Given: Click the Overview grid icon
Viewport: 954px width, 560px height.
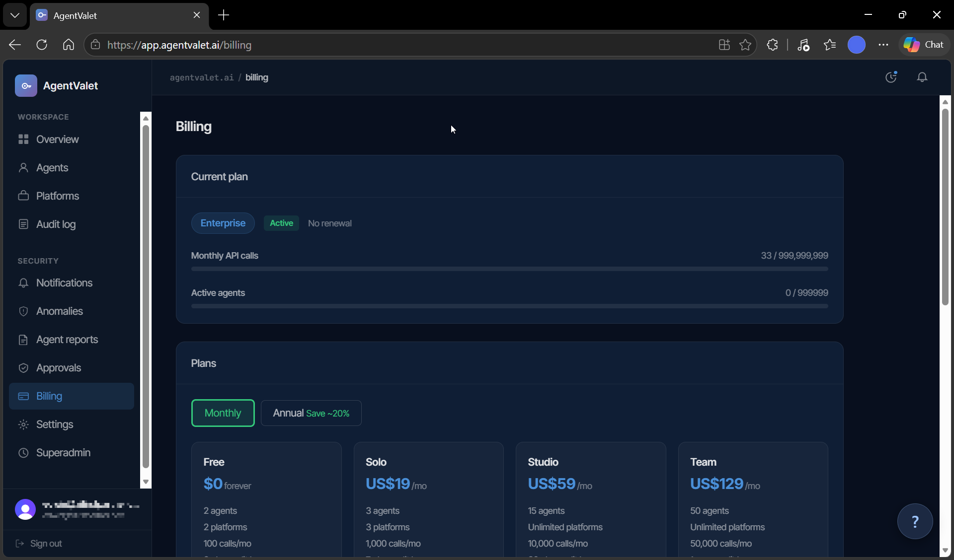Looking at the screenshot, I should (23, 140).
